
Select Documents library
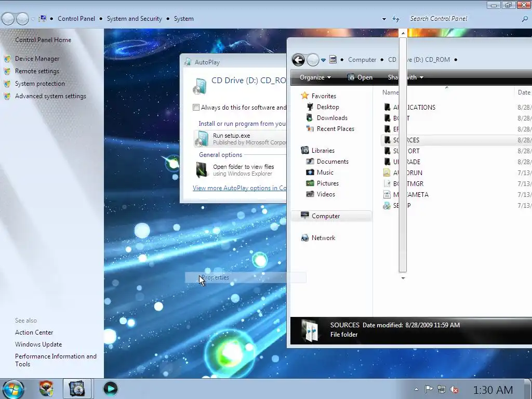point(332,162)
